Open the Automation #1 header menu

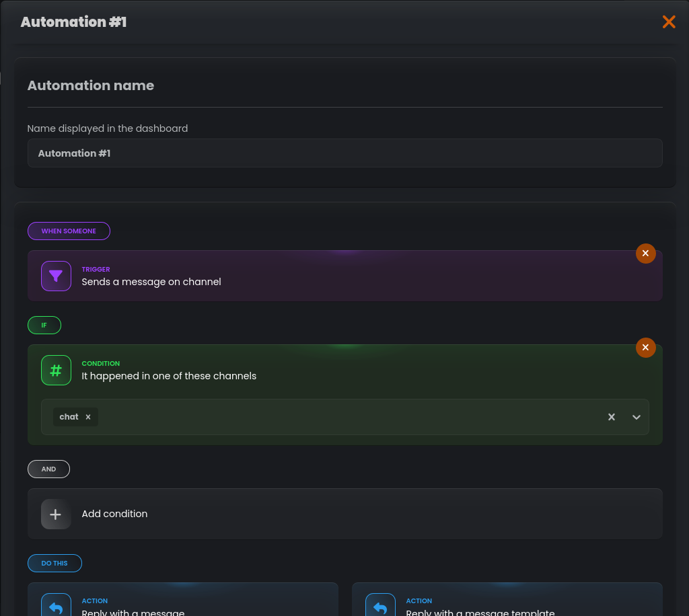(73, 22)
